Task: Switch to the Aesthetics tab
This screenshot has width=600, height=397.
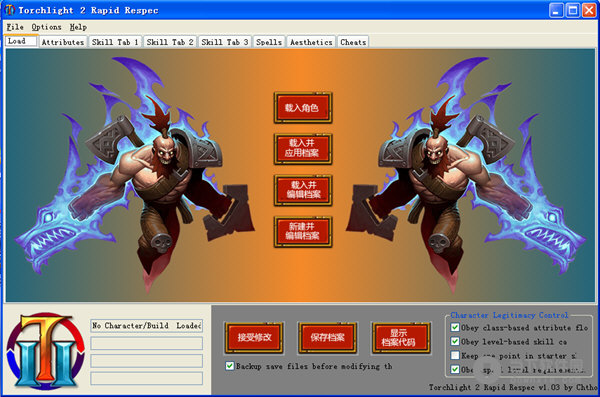Action: tap(311, 42)
